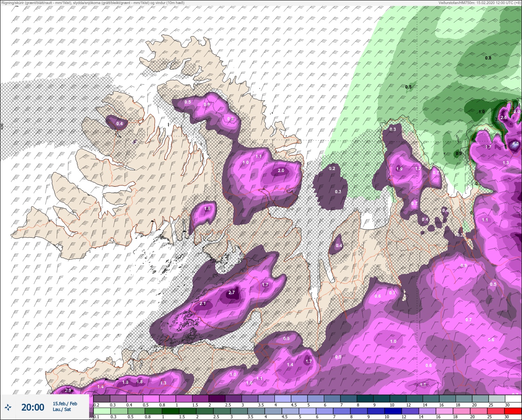The image size is (522, 420).
Task: Click the 2.9 value at bottom-left coast
Action: pyautogui.click(x=68, y=391)
